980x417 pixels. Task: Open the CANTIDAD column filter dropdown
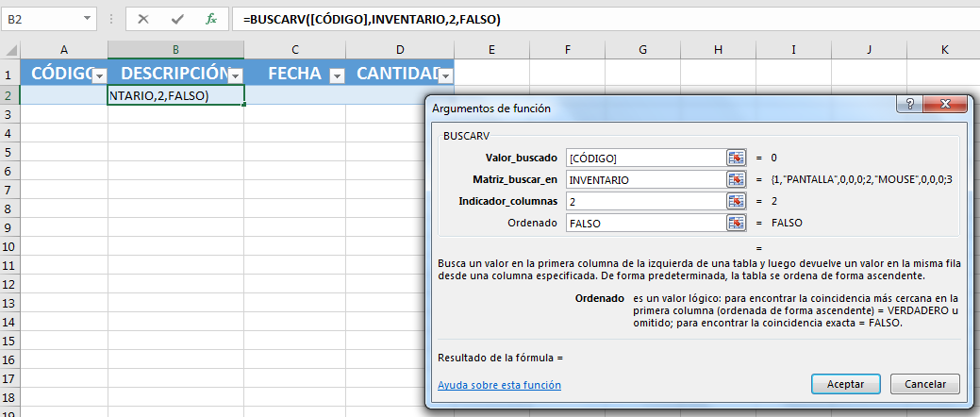point(446,75)
